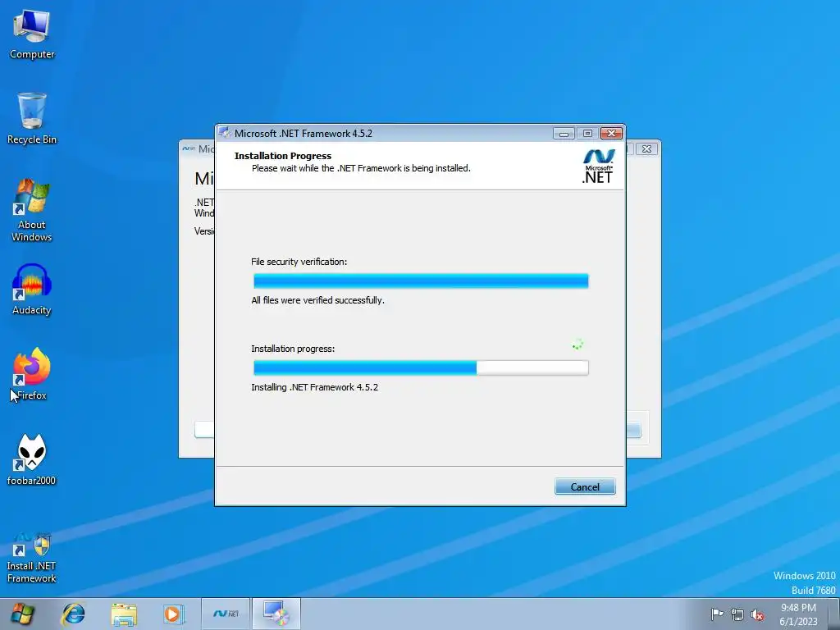Image resolution: width=840 pixels, height=630 pixels.
Task: Open the clock showing 9:48 PM
Action: coord(798,614)
